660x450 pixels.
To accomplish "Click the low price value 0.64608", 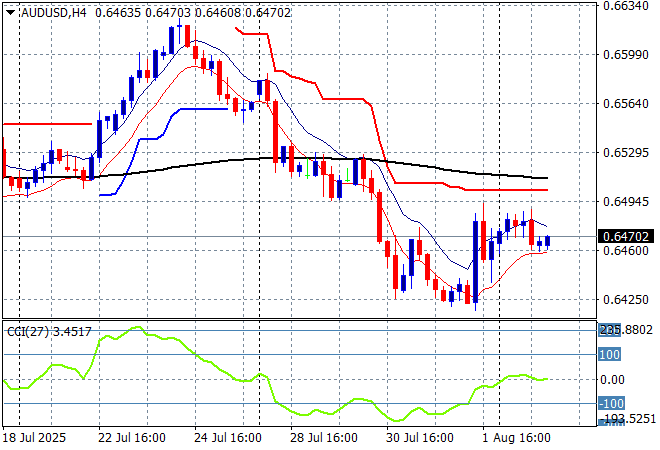I will point(218,13).
